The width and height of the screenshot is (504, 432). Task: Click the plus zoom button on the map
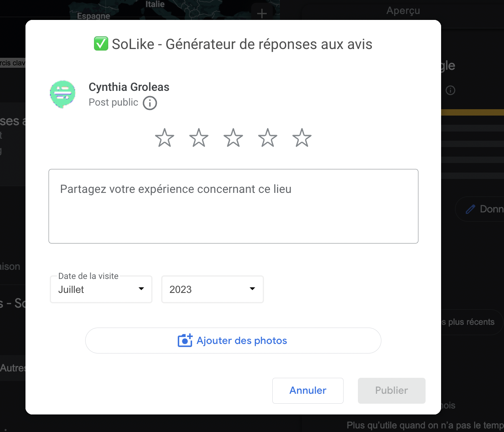[x=262, y=14]
